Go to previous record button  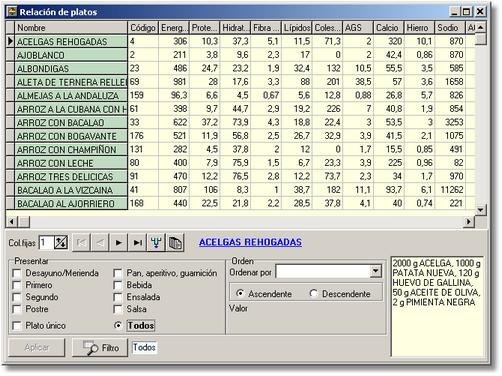coord(100,242)
